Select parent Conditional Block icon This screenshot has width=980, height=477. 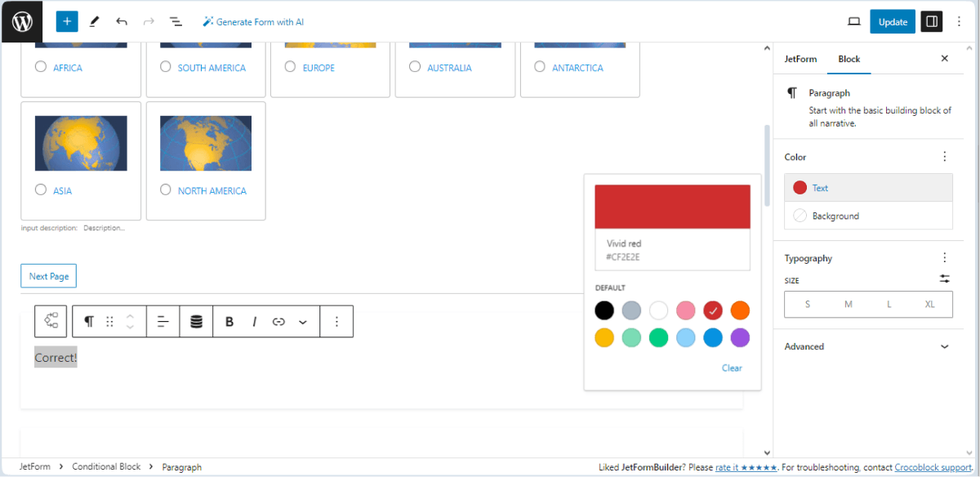click(x=51, y=321)
